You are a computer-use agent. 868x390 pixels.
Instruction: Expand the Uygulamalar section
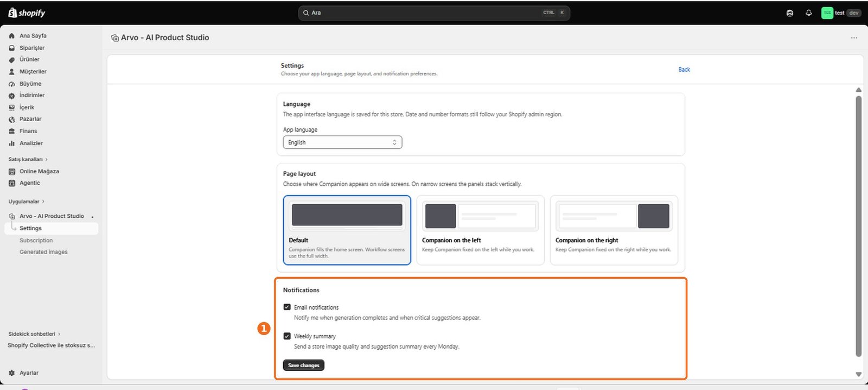click(x=27, y=202)
